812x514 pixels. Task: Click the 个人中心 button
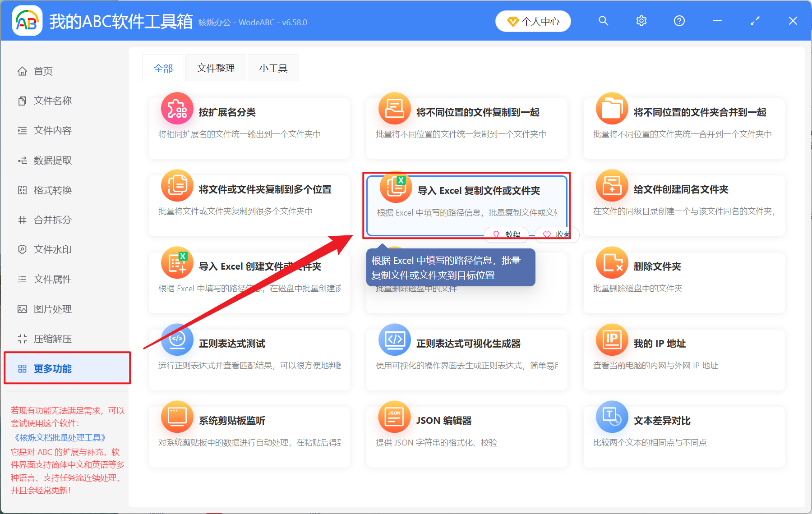533,21
